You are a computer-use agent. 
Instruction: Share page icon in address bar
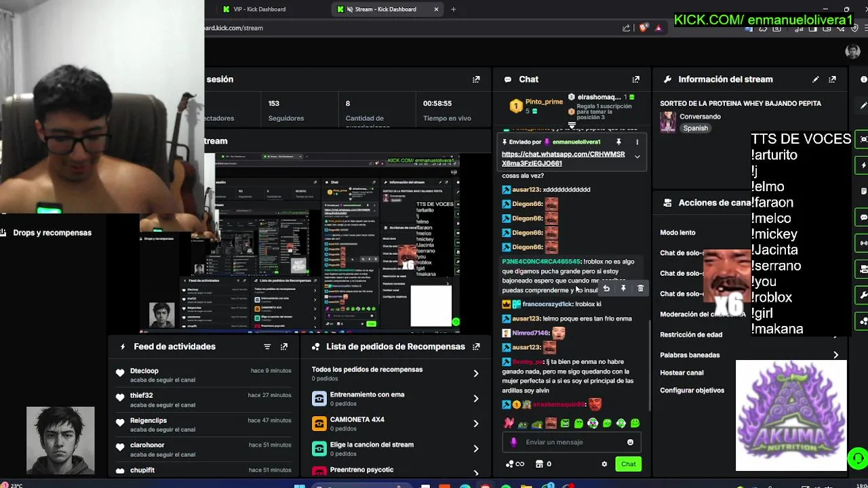coord(626,28)
